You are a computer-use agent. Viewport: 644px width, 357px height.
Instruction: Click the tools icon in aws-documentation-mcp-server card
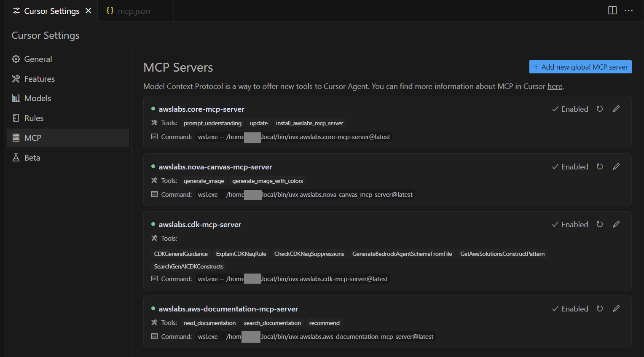pos(154,323)
